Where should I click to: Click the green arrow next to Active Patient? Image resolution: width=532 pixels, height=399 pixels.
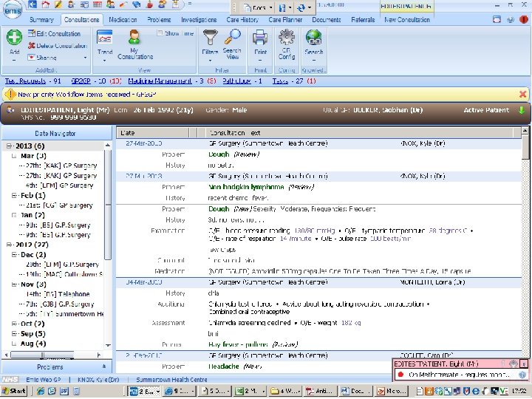point(522,110)
